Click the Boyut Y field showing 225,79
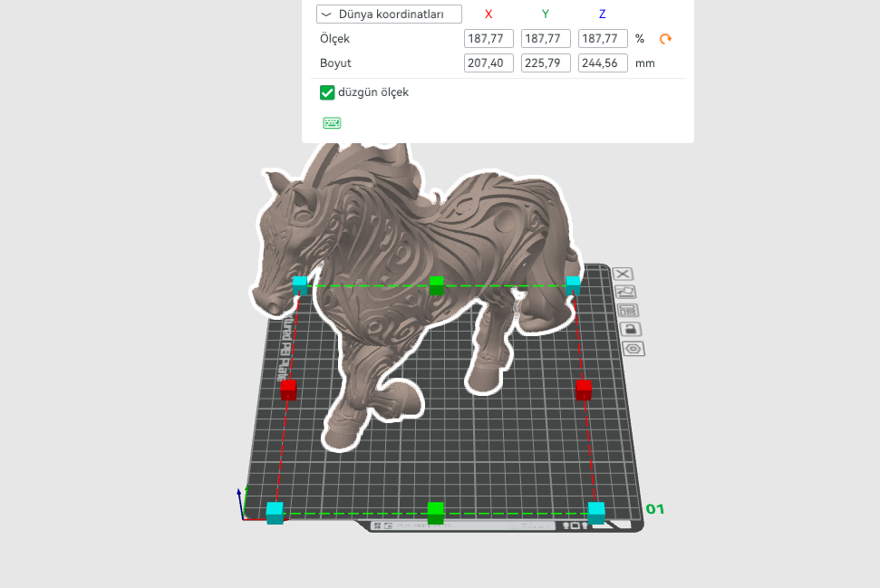 (x=546, y=63)
